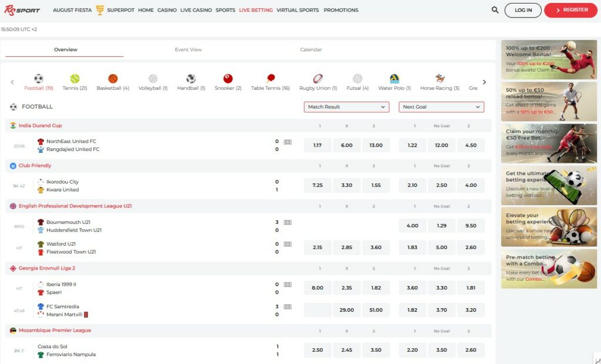Select Spaeri next goal odds 1.81
This screenshot has height=364, width=601.
click(471, 288)
